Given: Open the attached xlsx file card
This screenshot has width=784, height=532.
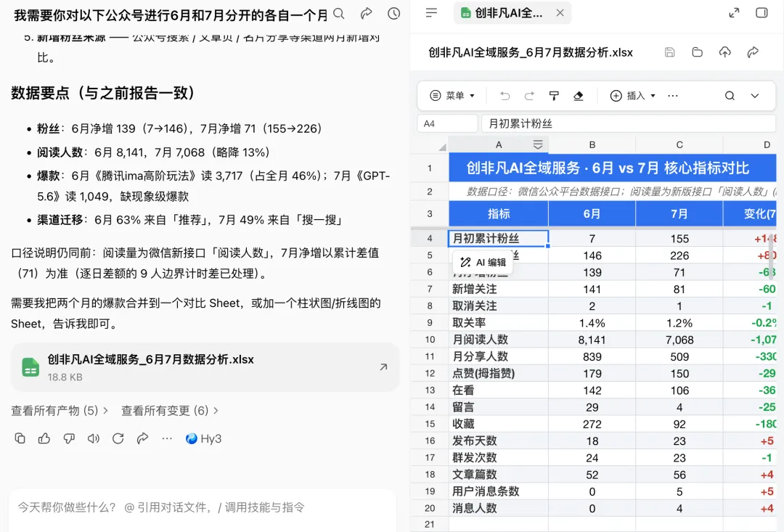Looking at the screenshot, I should coord(205,367).
